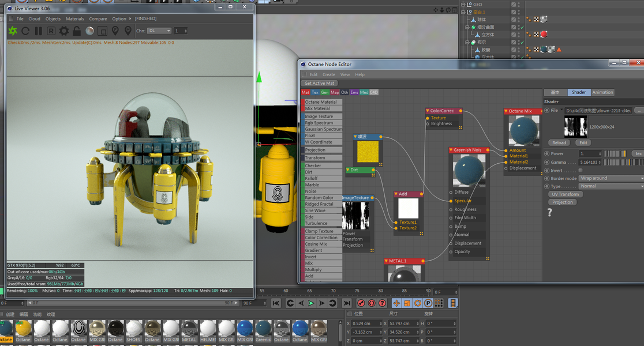Collapse the ColorCorrec node triangle
Image resolution: width=644 pixels, height=346 pixels.
coord(428,111)
